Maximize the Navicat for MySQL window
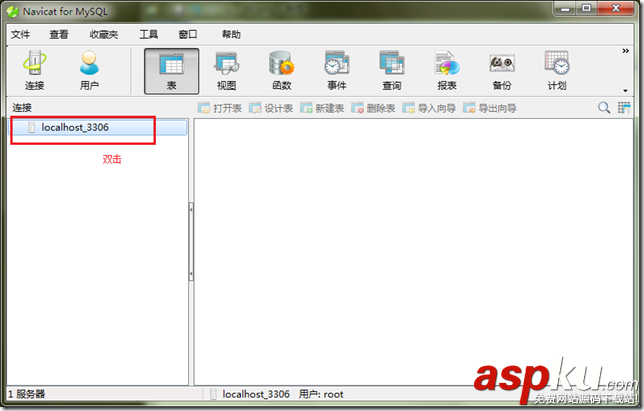The image size is (644, 411). [x=586, y=8]
